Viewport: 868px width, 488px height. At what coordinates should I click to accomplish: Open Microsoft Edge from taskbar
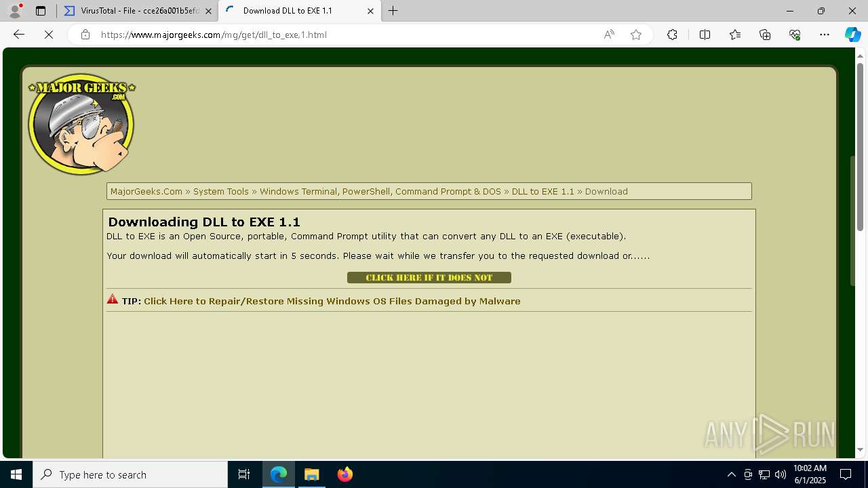[x=279, y=474]
